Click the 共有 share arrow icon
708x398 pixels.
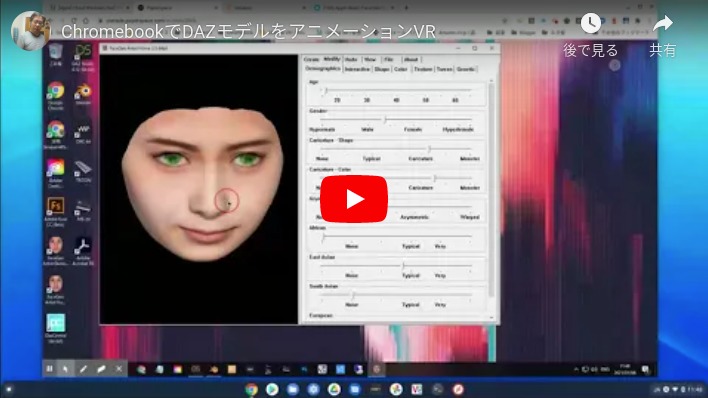click(663, 23)
